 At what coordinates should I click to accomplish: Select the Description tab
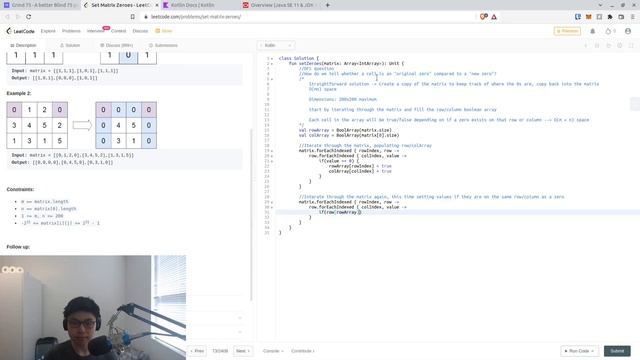(23, 45)
